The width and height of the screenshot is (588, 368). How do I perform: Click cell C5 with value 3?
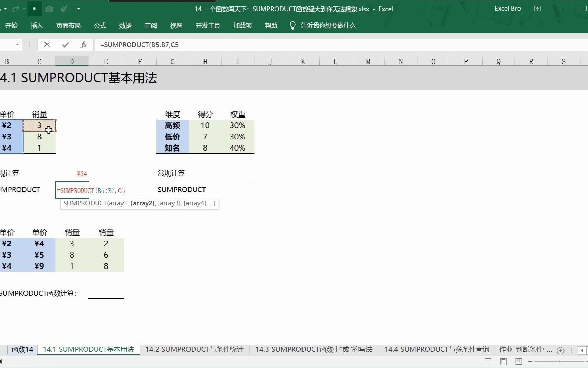point(39,125)
